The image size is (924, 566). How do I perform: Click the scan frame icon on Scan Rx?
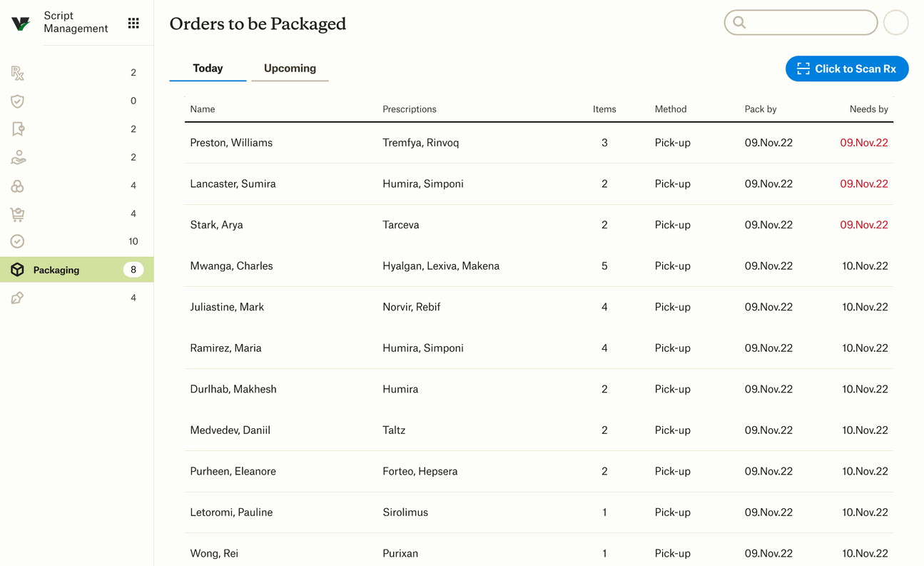[803, 69]
